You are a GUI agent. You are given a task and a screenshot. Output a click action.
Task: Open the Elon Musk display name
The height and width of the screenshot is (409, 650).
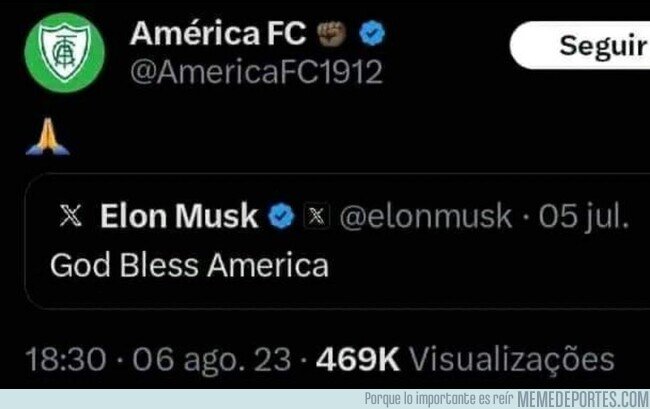pos(179,215)
